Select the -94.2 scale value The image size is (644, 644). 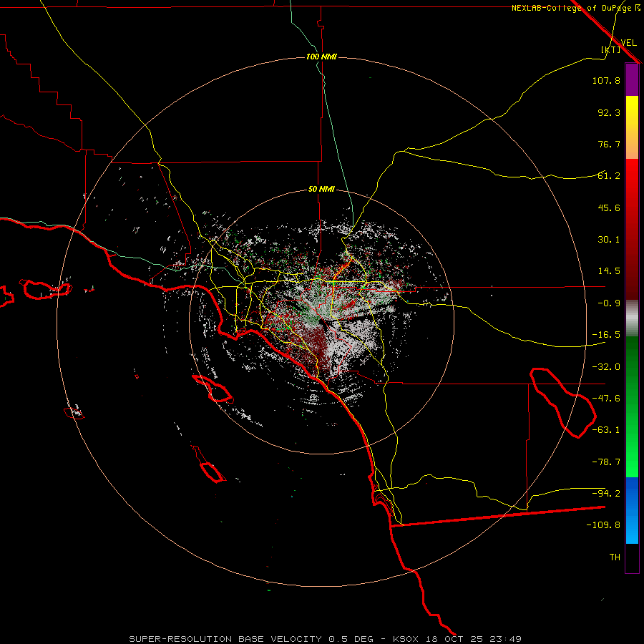pos(606,493)
